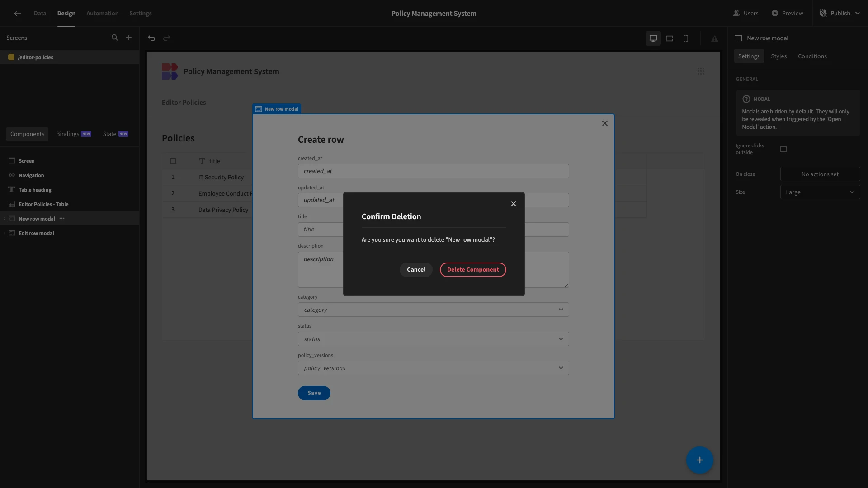
Task: Open the Automation tab
Action: pos(103,14)
